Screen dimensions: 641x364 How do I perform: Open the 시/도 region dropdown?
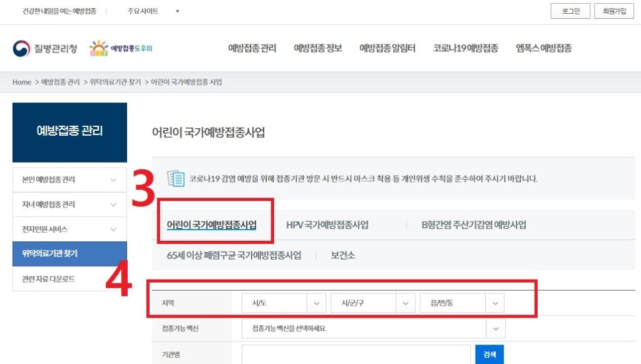pyautogui.click(x=284, y=303)
